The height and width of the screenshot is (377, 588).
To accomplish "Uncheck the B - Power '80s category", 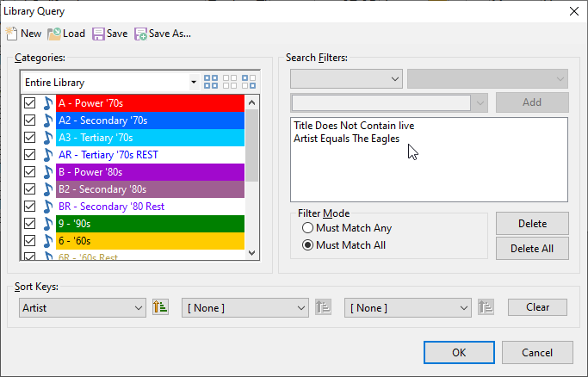I will (x=29, y=172).
